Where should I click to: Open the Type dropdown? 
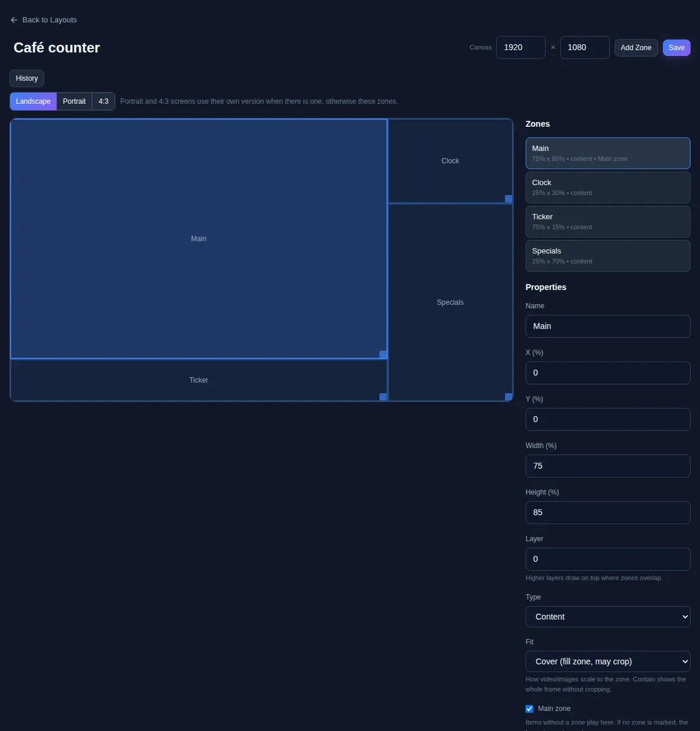(607, 617)
